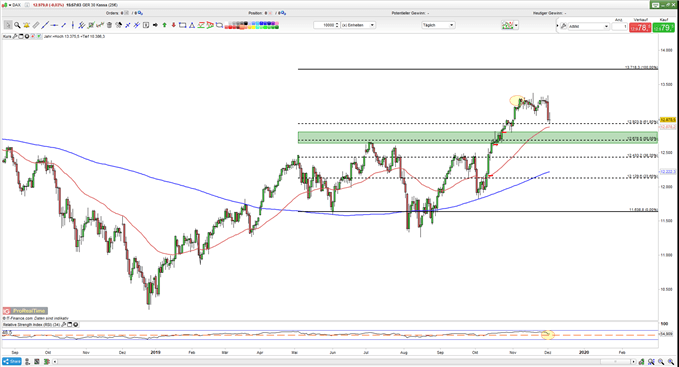The width and height of the screenshot is (679, 367).
Task: Select the text annotation tool
Action: point(146,25)
